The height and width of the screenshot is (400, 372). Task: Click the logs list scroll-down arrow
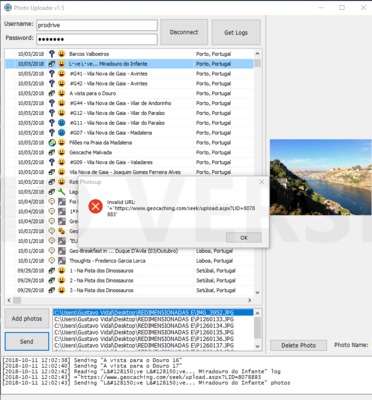(x=257, y=292)
